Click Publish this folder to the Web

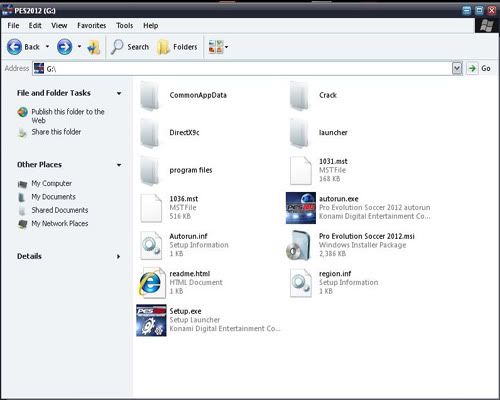point(68,116)
